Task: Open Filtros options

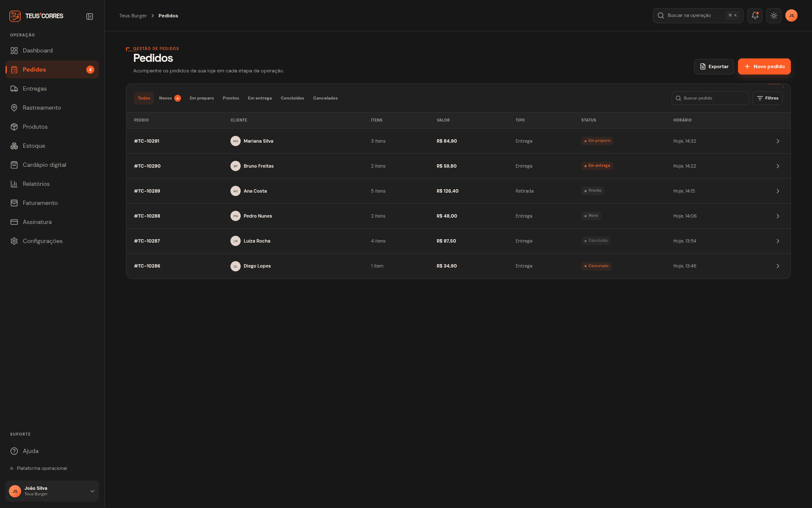Action: click(768, 98)
